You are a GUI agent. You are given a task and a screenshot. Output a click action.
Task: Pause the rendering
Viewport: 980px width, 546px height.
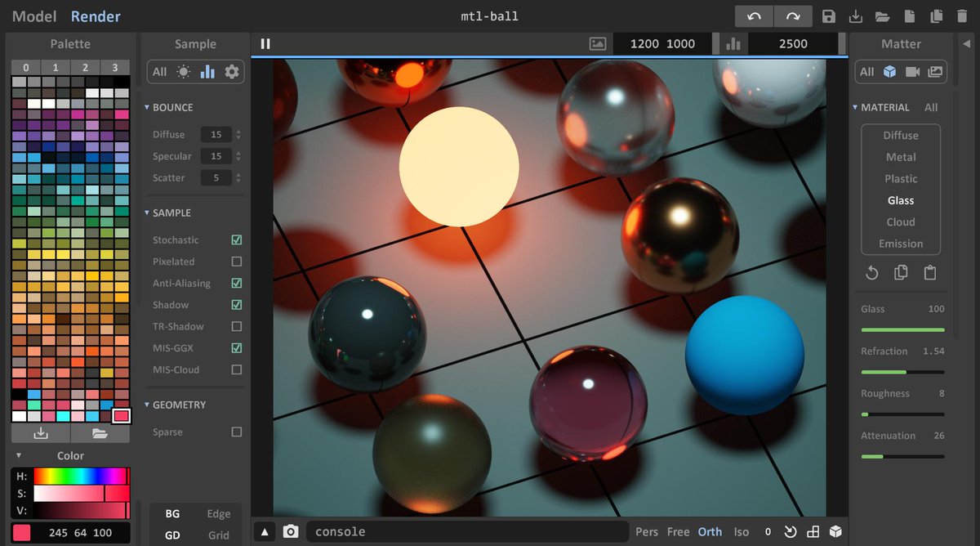(265, 44)
